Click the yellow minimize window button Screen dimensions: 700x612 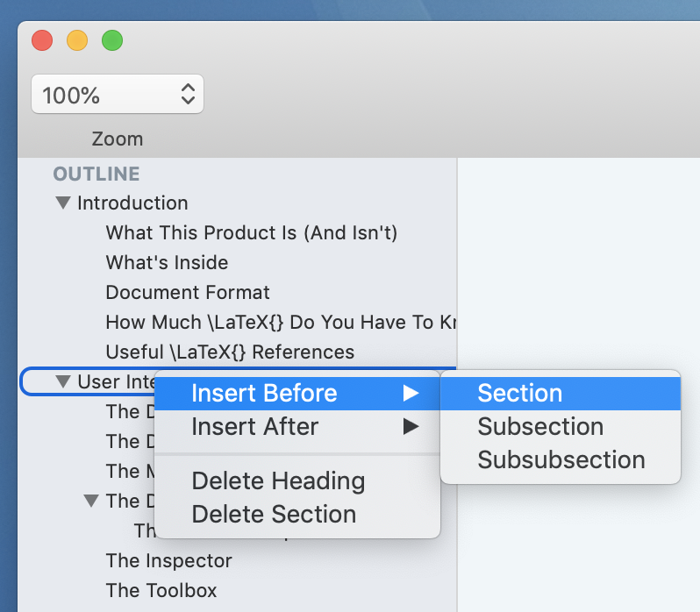77,40
